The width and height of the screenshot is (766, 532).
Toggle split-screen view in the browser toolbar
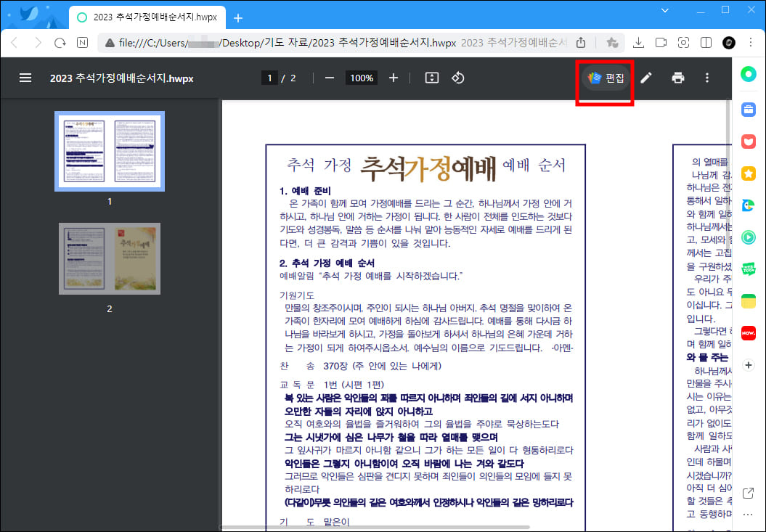[705, 43]
